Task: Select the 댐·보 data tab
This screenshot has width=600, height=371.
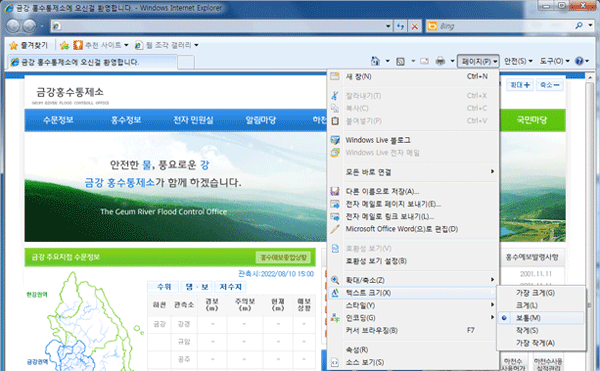Action: [x=197, y=287]
